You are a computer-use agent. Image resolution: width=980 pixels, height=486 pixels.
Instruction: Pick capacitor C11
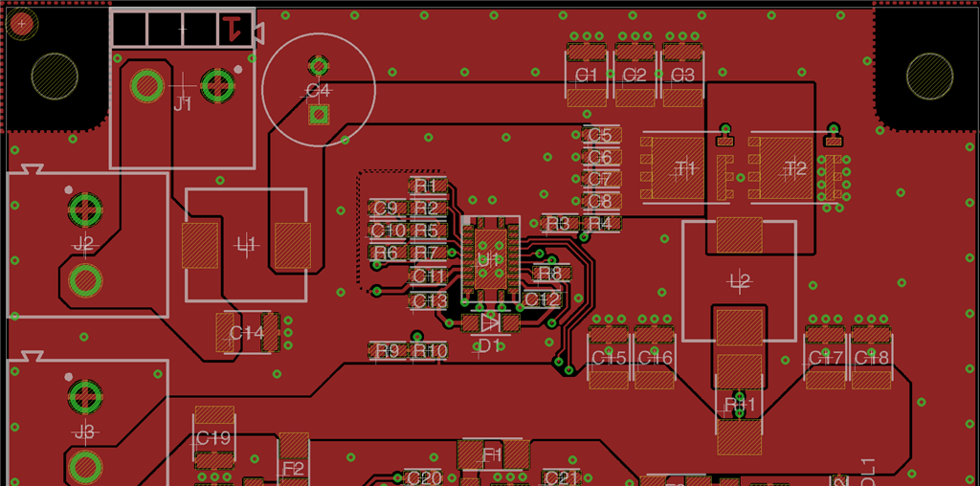pyautogui.click(x=428, y=276)
